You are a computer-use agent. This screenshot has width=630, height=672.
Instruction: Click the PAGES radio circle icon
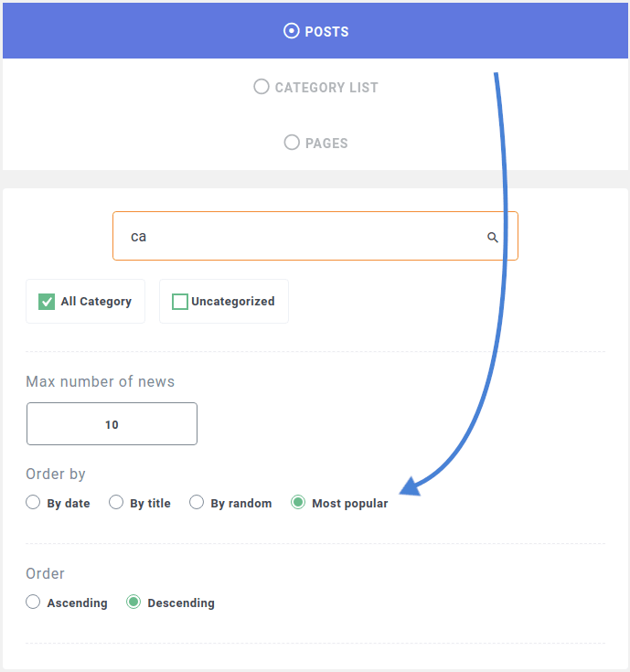(x=292, y=143)
